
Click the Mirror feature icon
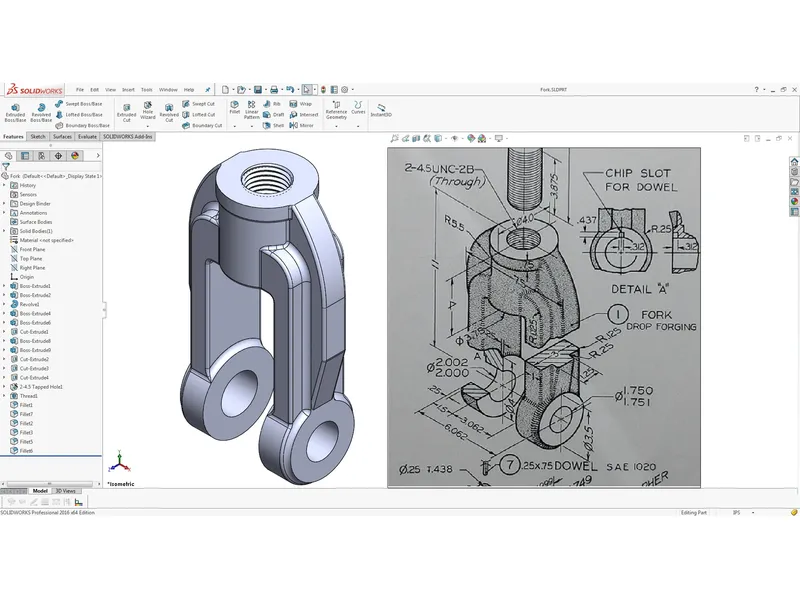301,126
